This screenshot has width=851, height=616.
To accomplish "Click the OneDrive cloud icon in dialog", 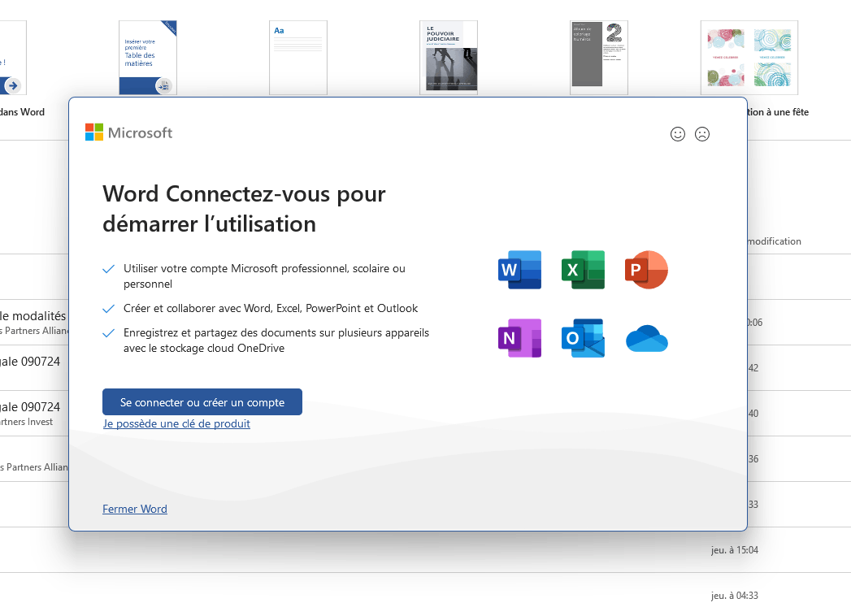I will 646,339.
